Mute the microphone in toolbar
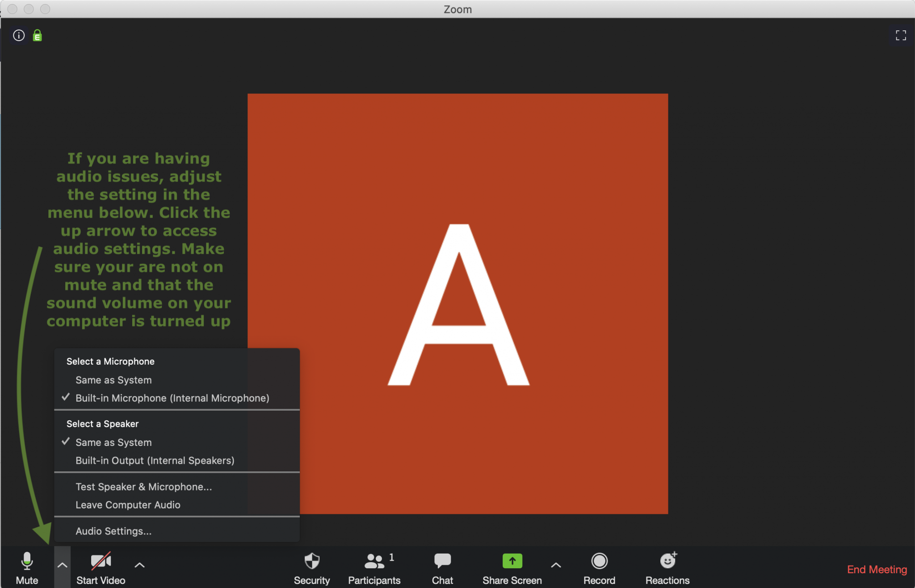 coord(27,562)
